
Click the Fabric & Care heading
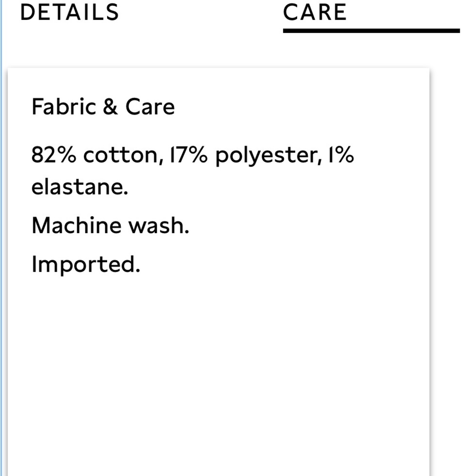[x=103, y=107]
